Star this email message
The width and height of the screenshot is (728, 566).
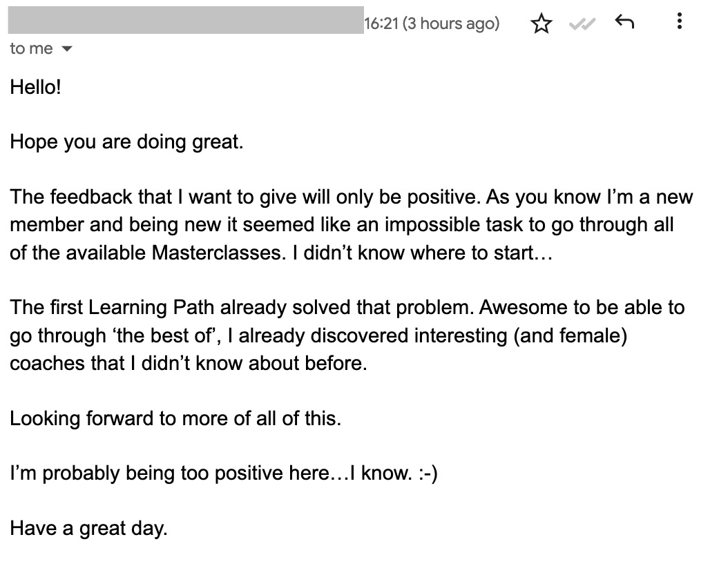pos(541,23)
